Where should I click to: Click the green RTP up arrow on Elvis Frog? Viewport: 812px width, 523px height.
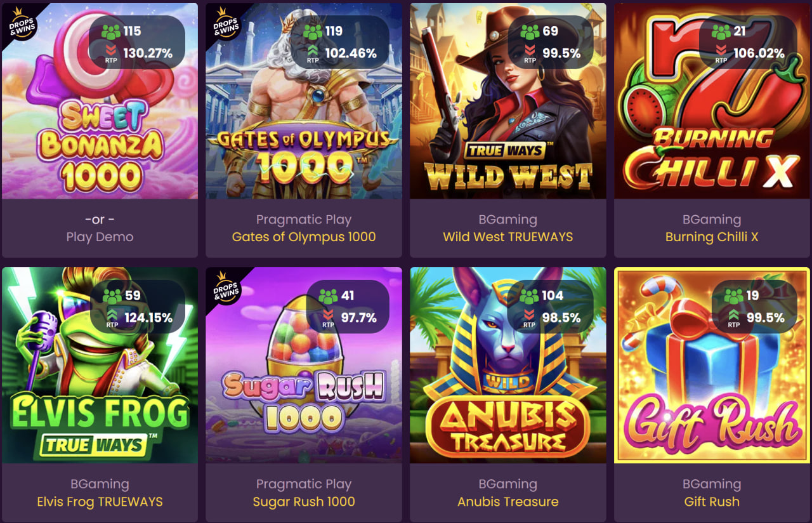pos(112,314)
